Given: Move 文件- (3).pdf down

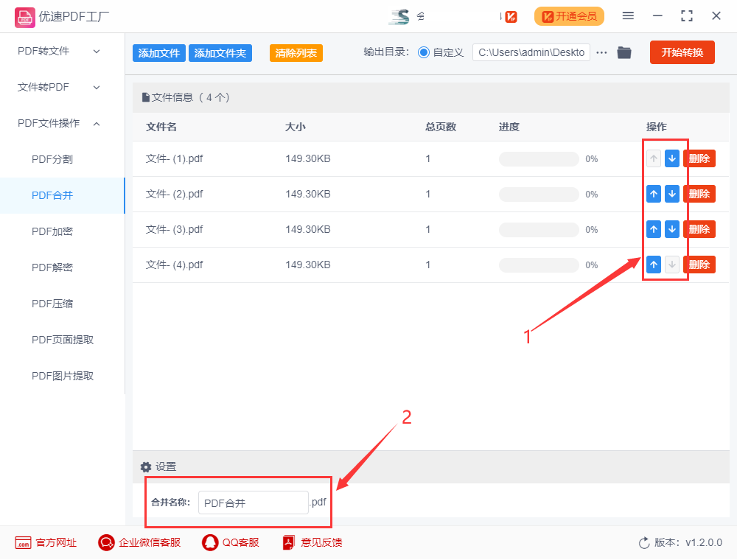Looking at the screenshot, I should coord(672,229).
